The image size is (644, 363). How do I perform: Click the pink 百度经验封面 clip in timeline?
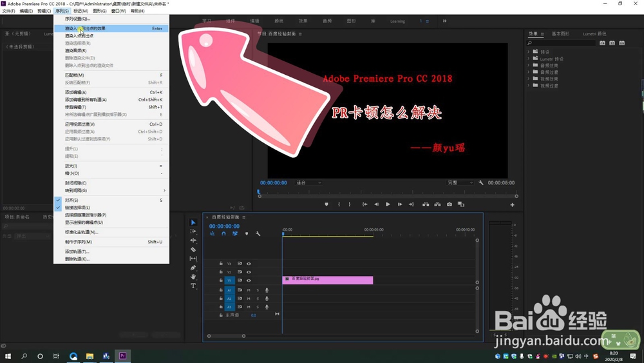pos(328,280)
